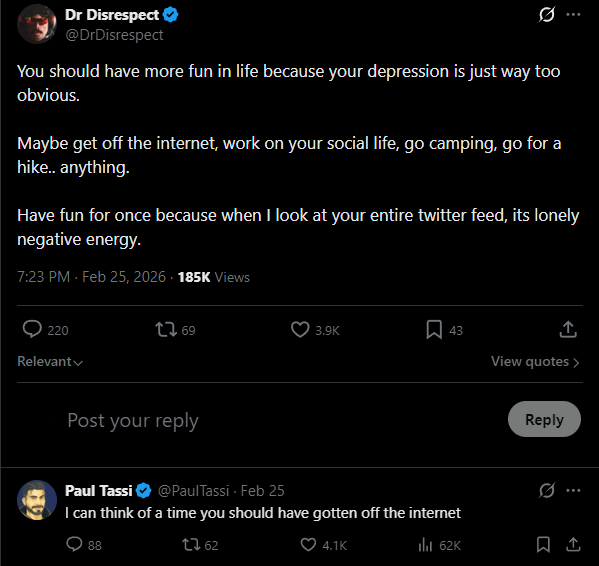Share the main post via share icon
The height and width of the screenshot is (566, 599).
(x=568, y=329)
